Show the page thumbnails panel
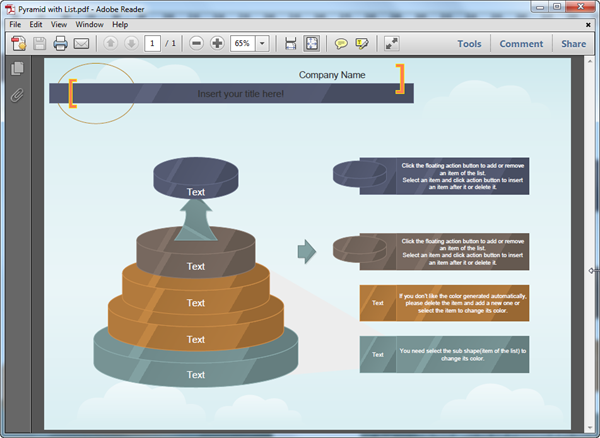This screenshot has width=600, height=438. click(x=17, y=69)
